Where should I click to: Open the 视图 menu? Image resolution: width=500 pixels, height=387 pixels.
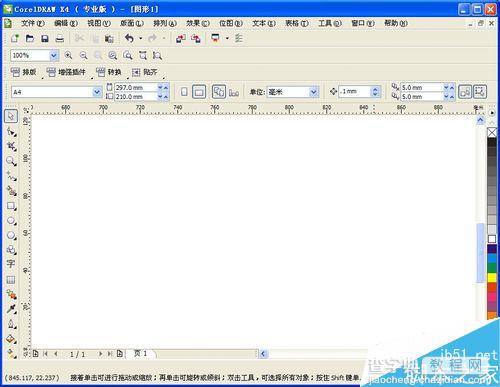tap(99, 23)
